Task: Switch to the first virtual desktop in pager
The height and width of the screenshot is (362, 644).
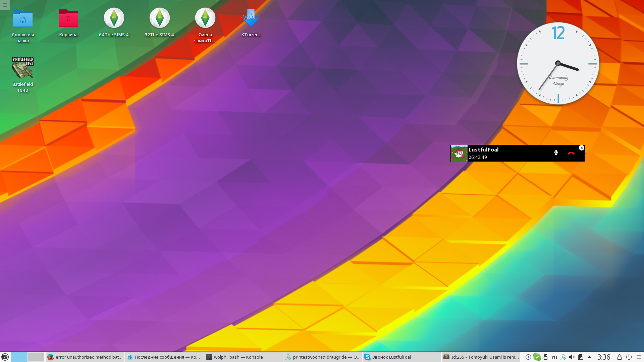Action: coord(19,357)
